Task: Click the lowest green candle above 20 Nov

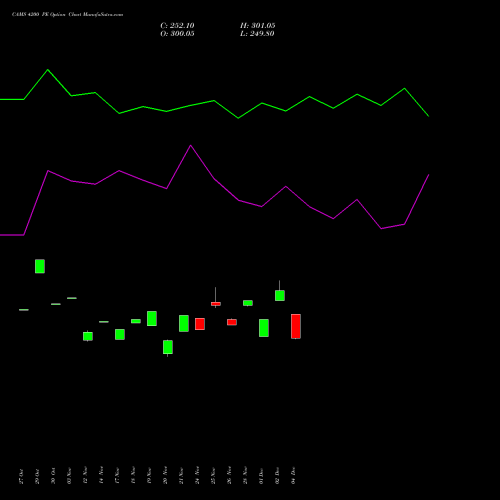Action: [168, 347]
